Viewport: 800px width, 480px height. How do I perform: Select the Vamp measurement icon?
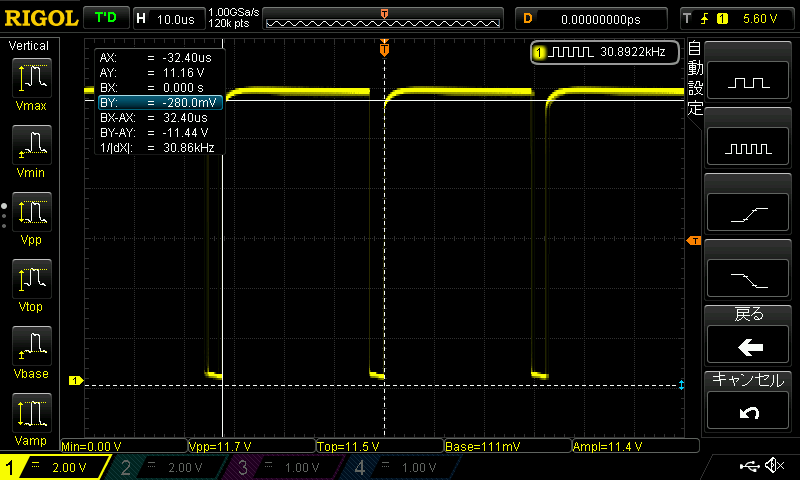[32, 413]
